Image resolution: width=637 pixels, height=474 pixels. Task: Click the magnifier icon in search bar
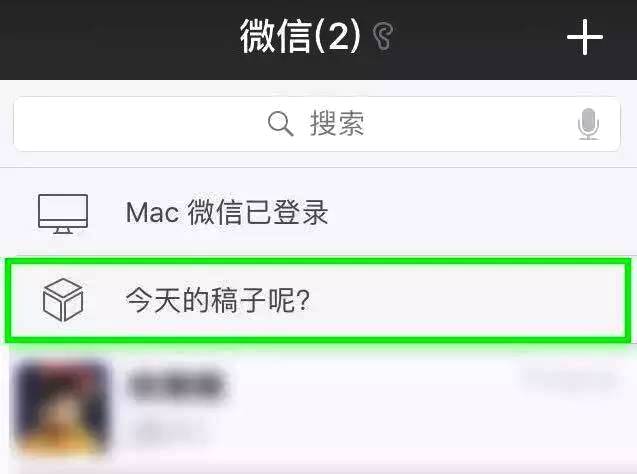(x=280, y=123)
